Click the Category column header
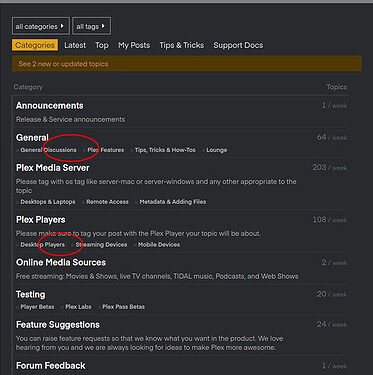The height and width of the screenshot is (375, 373). 28,87
